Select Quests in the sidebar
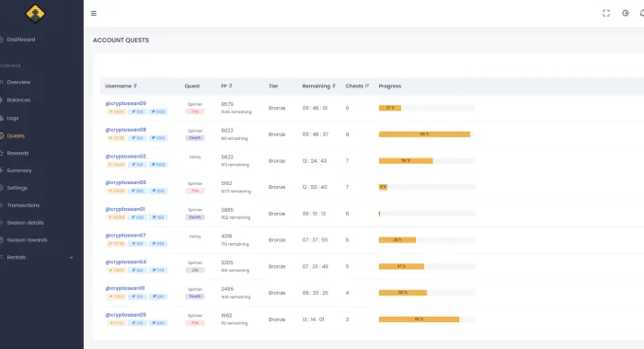The image size is (644, 349). pyautogui.click(x=16, y=135)
